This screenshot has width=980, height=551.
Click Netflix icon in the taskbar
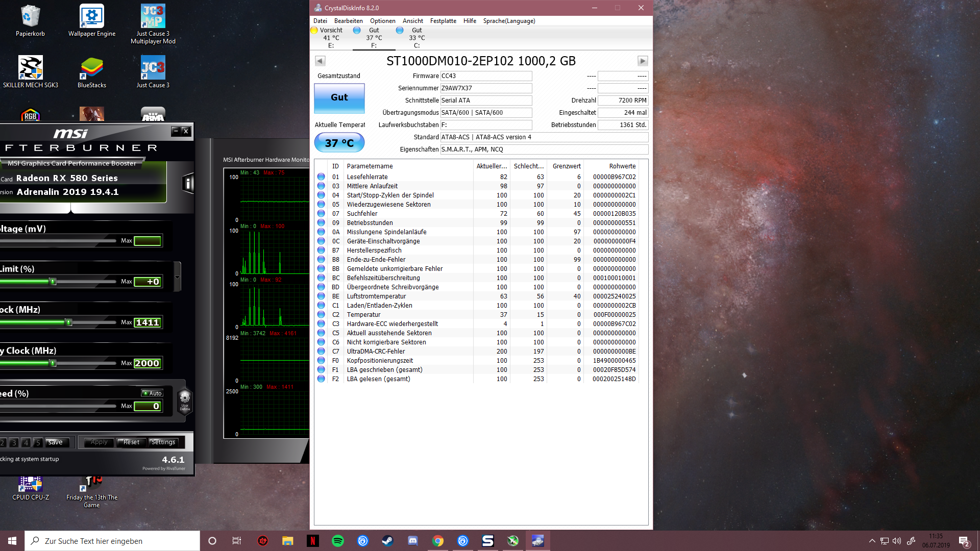[x=313, y=541]
